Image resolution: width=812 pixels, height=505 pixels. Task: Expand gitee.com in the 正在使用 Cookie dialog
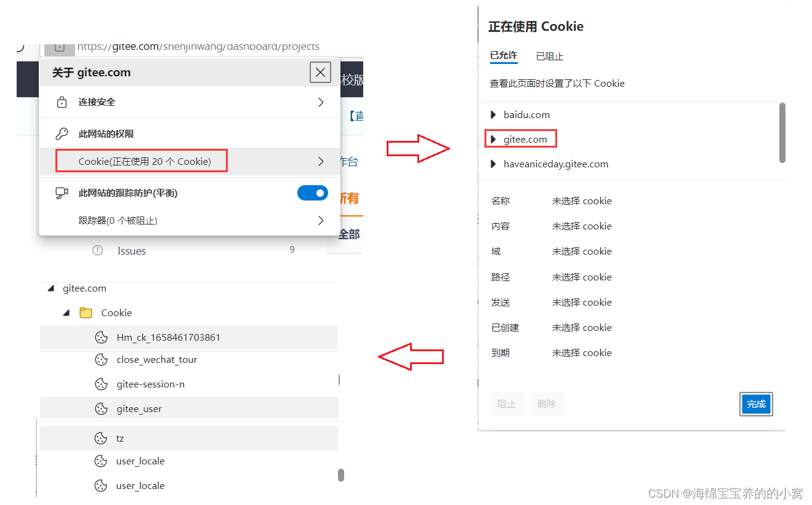[x=493, y=140]
